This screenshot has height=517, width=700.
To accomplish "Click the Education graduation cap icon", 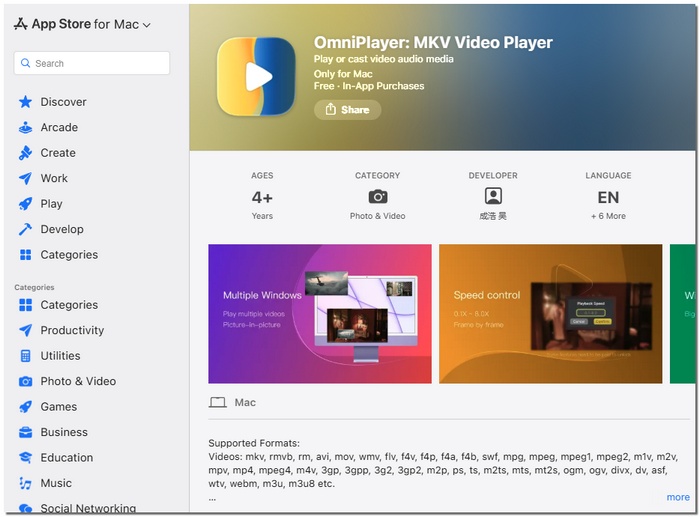I will [x=25, y=458].
